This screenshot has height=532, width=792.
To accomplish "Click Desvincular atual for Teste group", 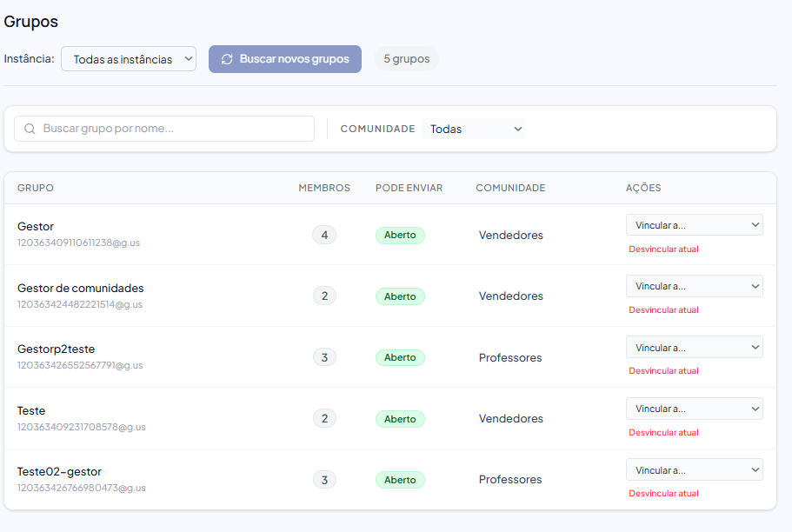I will coord(663,433).
